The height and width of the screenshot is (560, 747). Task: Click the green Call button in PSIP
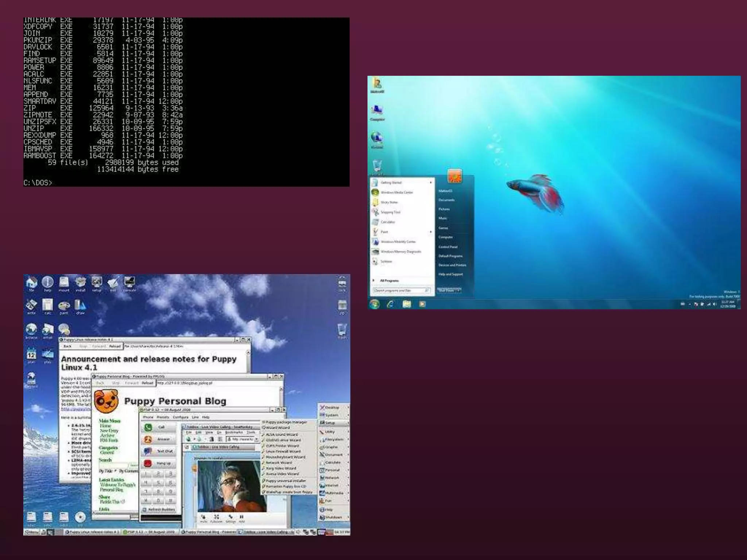(x=158, y=427)
